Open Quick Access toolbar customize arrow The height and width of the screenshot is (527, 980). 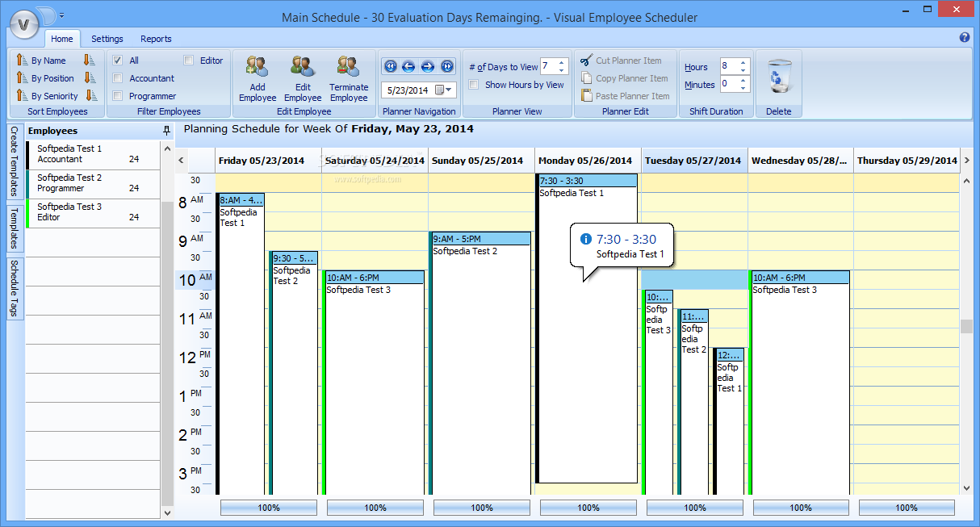click(62, 15)
